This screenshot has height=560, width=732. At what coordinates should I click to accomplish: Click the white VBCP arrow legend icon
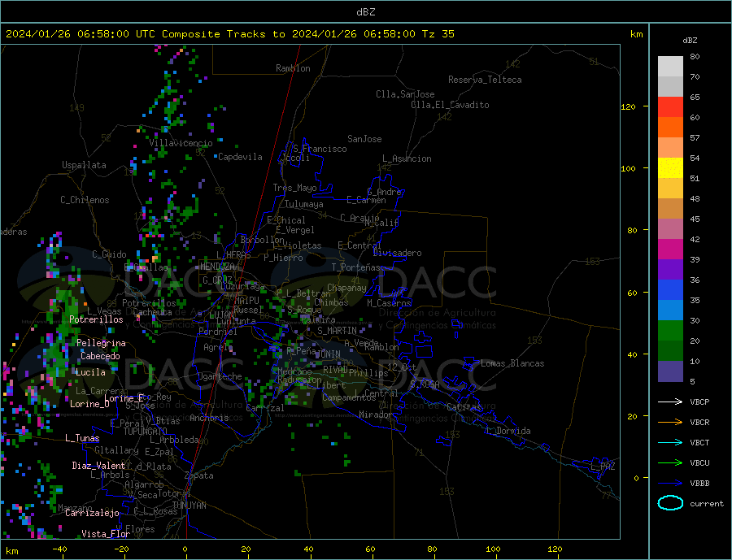click(x=670, y=402)
